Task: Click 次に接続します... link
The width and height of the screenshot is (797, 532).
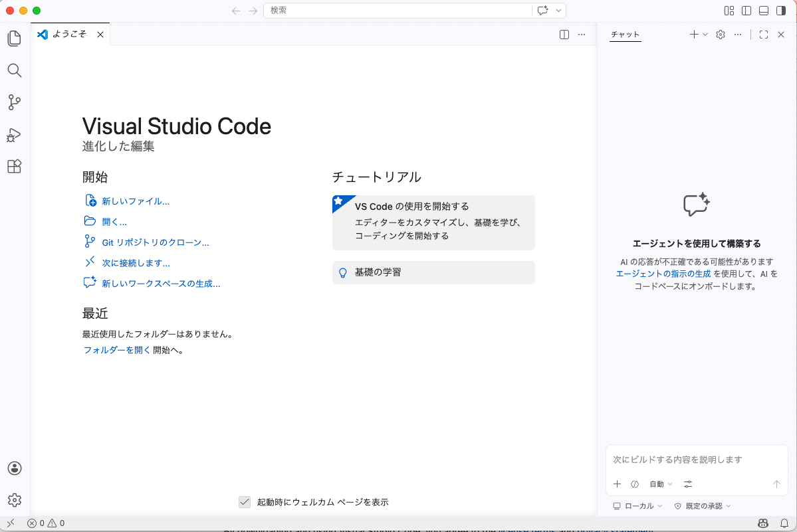Action: tap(136, 263)
